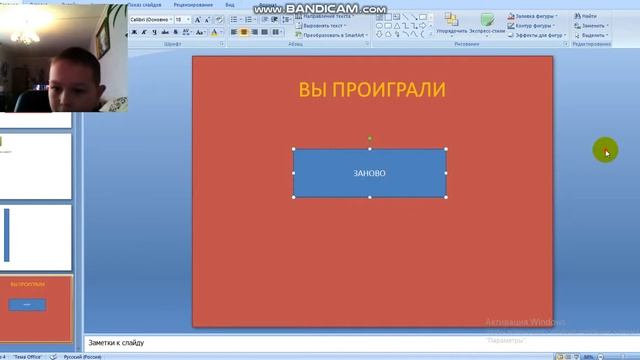Justify text alignment
This screenshot has height=360, width=640.
tap(264, 32)
